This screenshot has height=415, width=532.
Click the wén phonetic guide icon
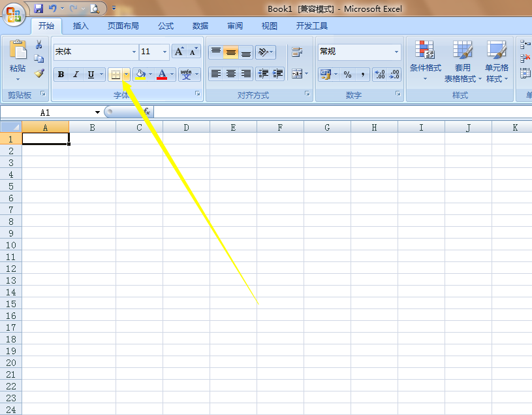point(186,74)
